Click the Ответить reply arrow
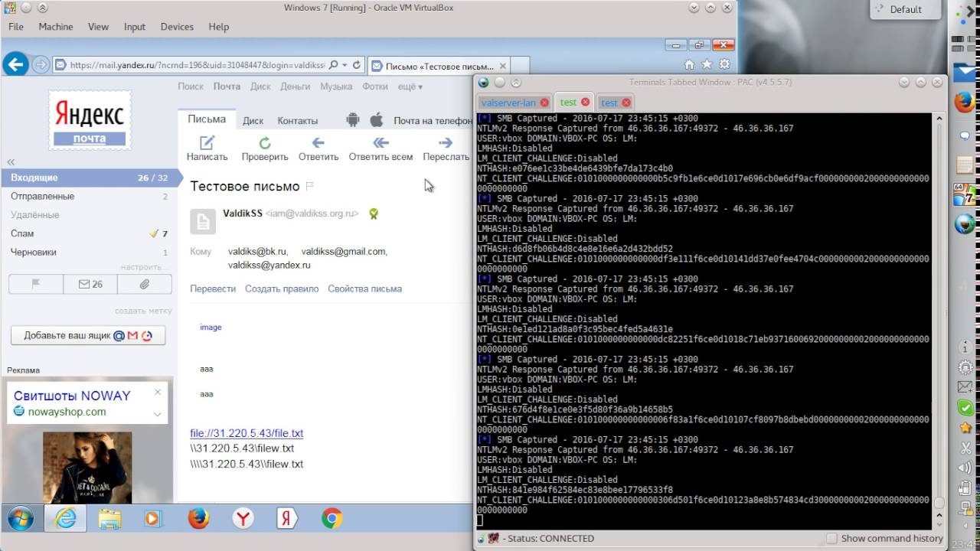 tap(318, 142)
